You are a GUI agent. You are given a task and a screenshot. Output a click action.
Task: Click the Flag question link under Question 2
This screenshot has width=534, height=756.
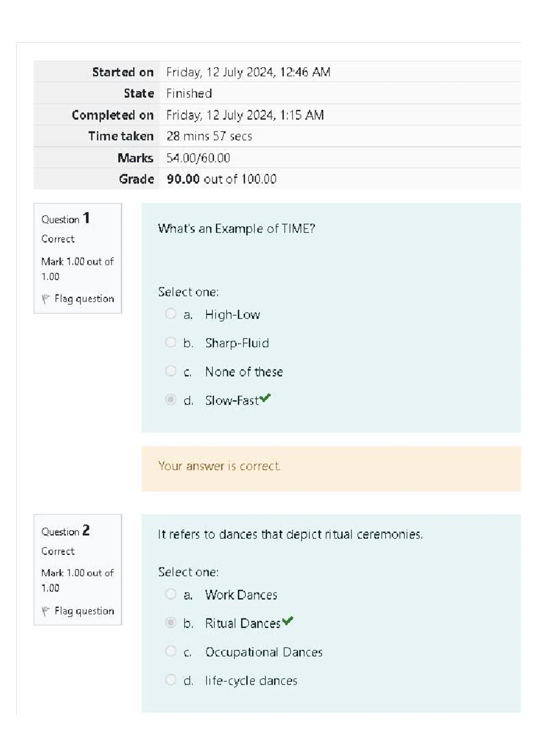(84, 611)
